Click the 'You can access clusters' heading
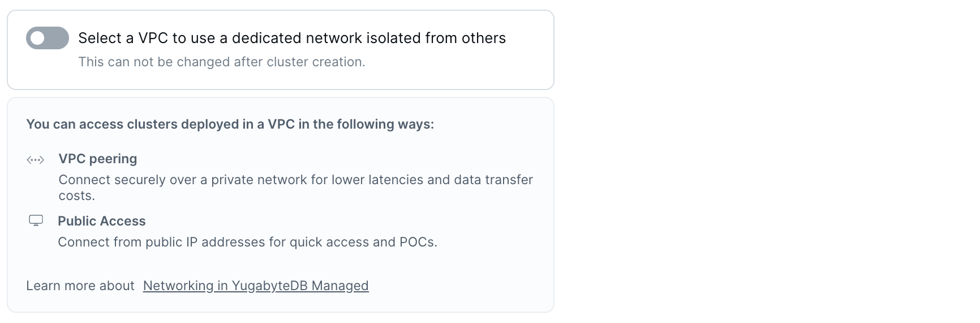The height and width of the screenshot is (323, 980). pos(230,124)
